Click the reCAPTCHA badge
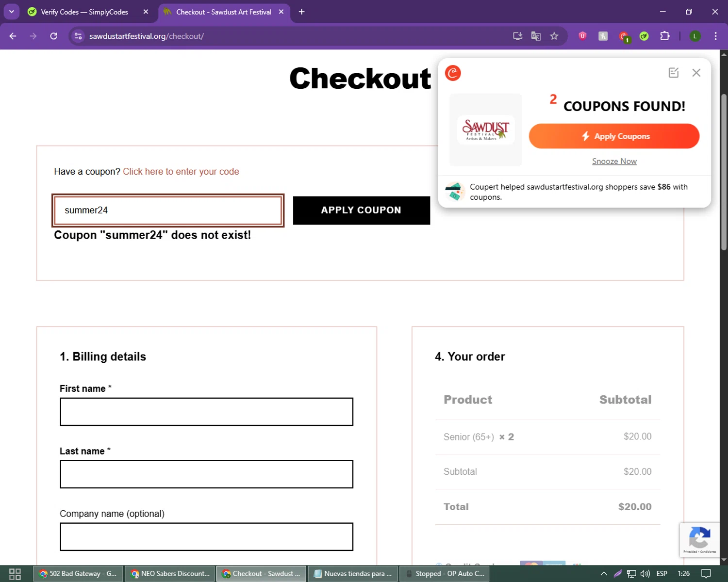 699,540
